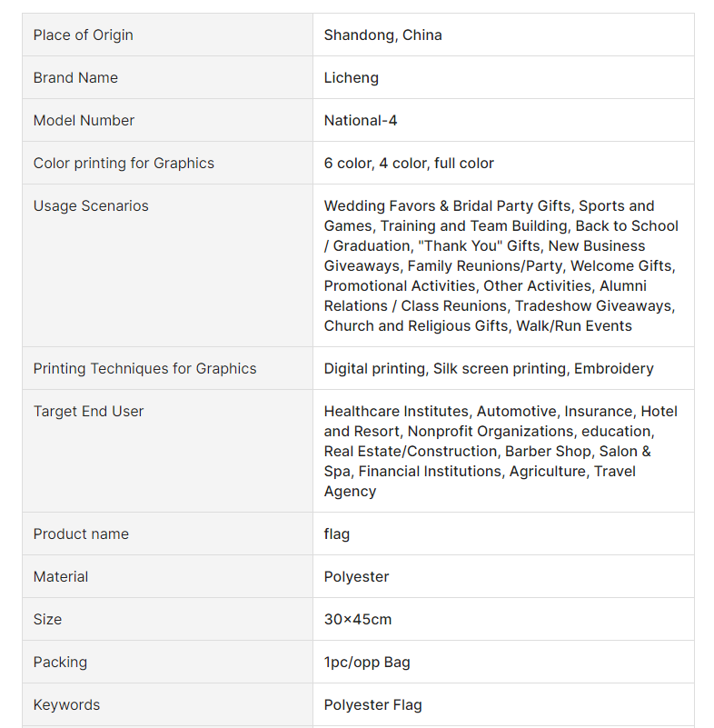Click the Color printing for Graphics label
The height and width of the screenshot is (728, 714).
pos(124,164)
